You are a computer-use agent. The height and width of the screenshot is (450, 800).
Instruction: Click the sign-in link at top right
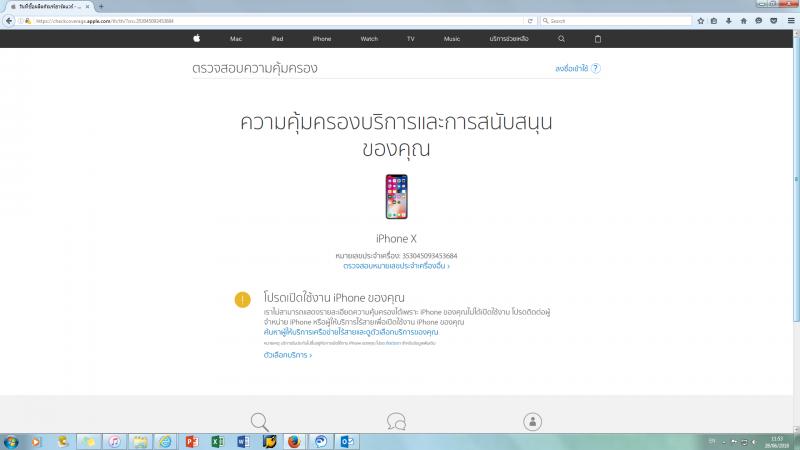pyautogui.click(x=571, y=68)
